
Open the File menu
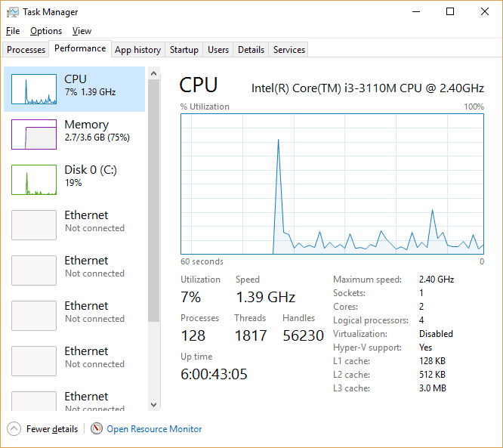[x=13, y=31]
